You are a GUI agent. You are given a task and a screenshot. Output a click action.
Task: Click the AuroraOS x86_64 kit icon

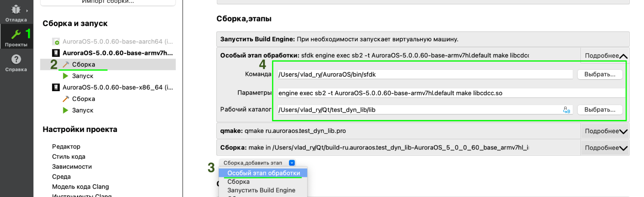(56, 88)
